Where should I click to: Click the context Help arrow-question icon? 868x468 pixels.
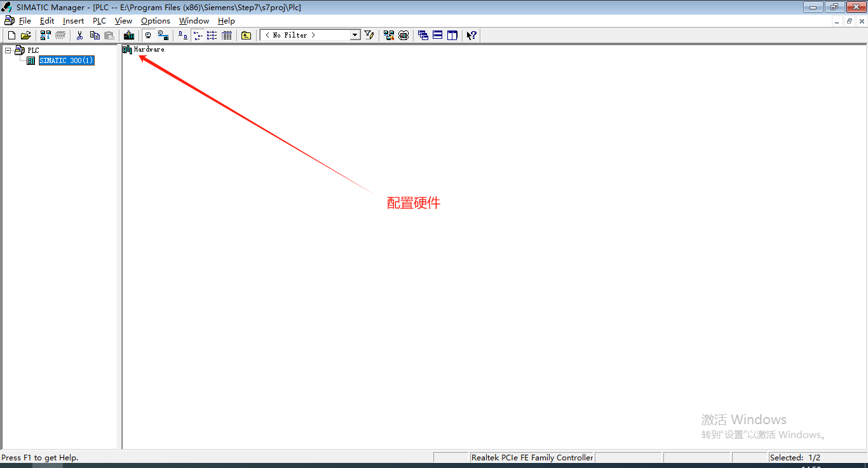471,36
